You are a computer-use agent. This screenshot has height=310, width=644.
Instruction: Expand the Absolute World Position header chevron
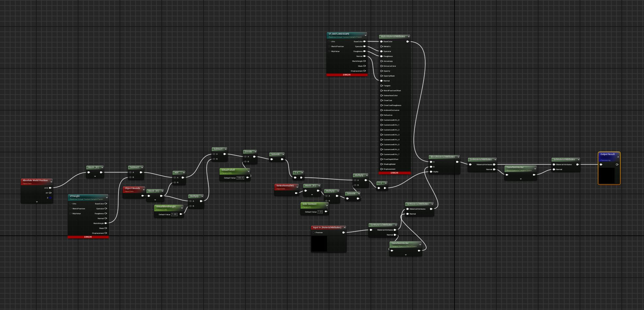(51, 182)
